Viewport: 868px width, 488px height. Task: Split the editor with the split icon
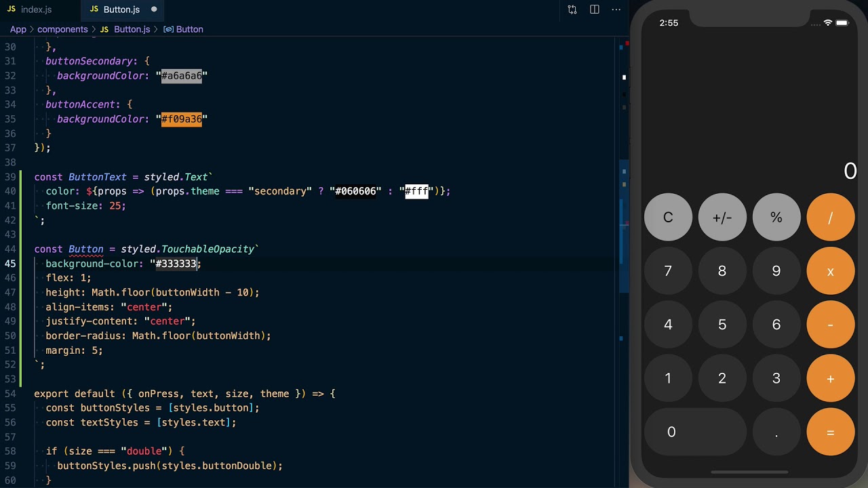tap(595, 9)
